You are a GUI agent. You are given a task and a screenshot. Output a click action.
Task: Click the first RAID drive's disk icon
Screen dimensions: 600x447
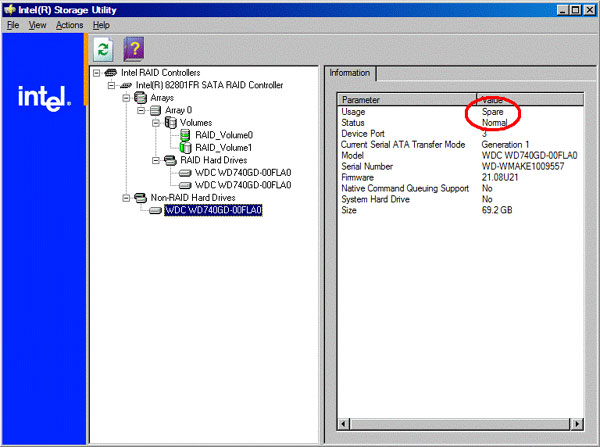tap(185, 173)
